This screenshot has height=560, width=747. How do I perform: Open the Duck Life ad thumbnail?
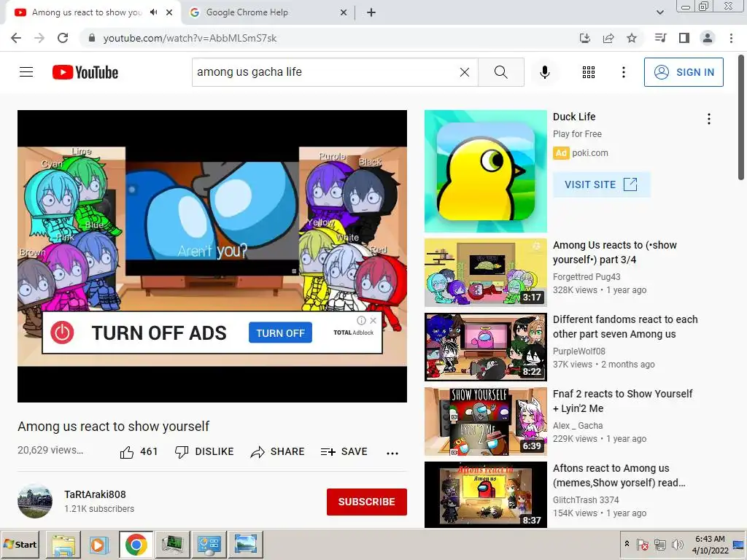coord(485,171)
